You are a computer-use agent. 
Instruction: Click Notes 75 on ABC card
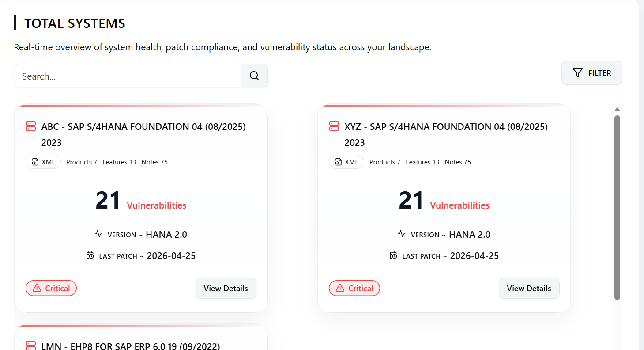click(154, 162)
